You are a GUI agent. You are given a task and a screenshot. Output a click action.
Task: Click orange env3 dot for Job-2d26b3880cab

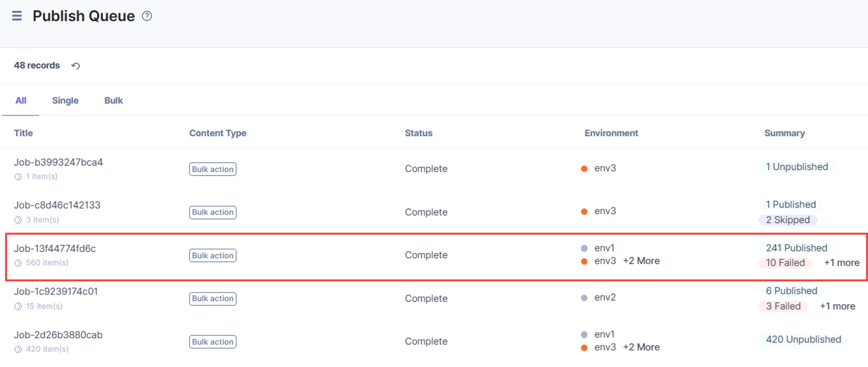point(584,348)
